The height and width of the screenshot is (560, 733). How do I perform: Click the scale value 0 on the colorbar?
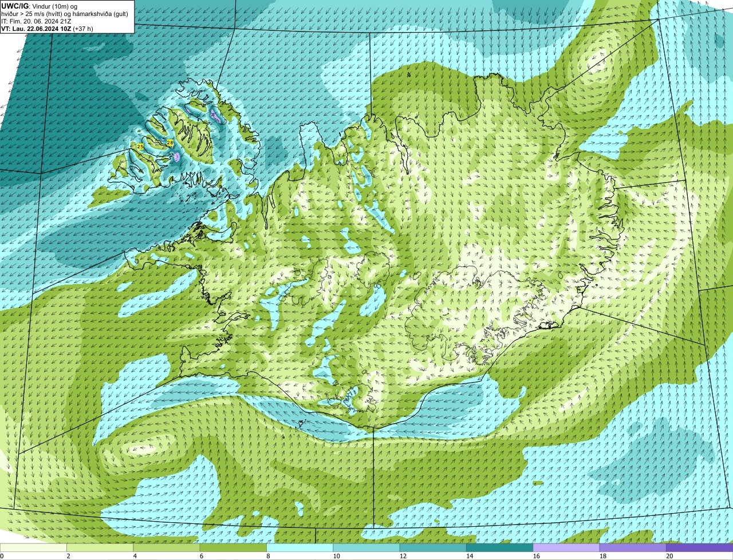point(2,556)
